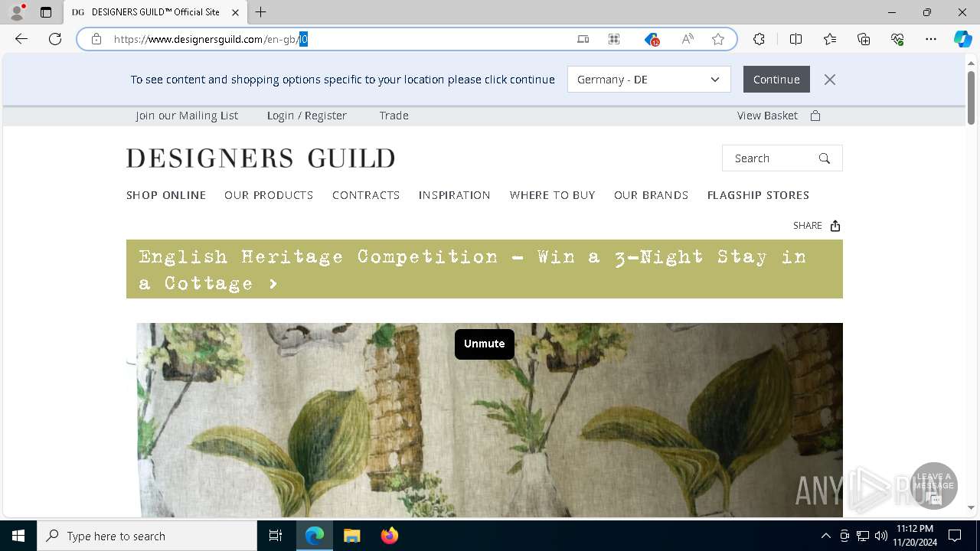
Task: Open the Windows Start menu
Action: pyautogui.click(x=18, y=536)
